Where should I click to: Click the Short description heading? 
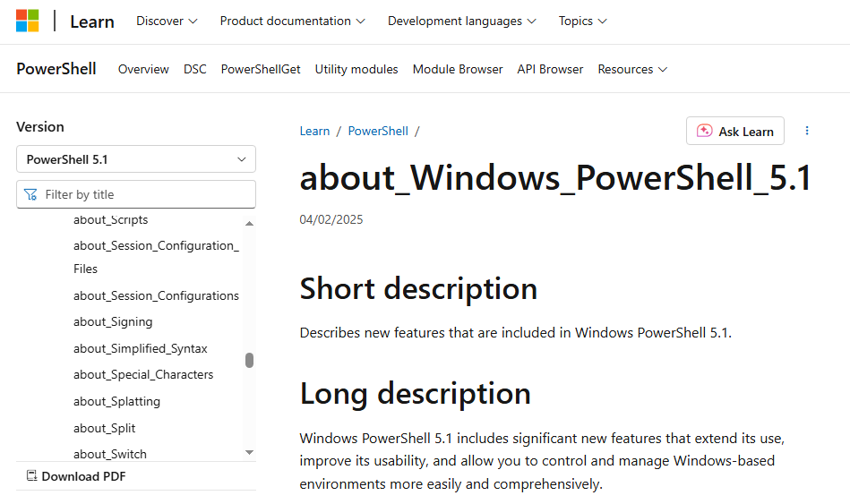click(418, 289)
